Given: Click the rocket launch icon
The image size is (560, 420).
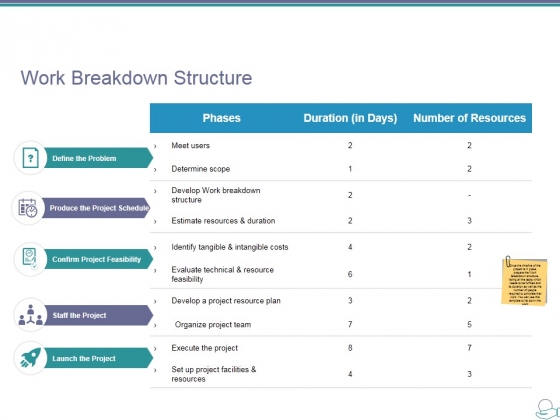Looking at the screenshot, I should (x=31, y=358).
